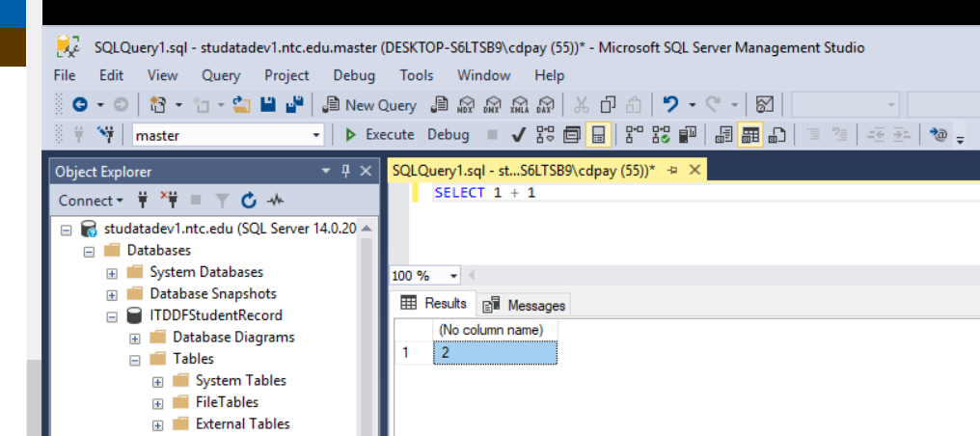Expand the Database Snapshots folder

[x=112, y=294]
